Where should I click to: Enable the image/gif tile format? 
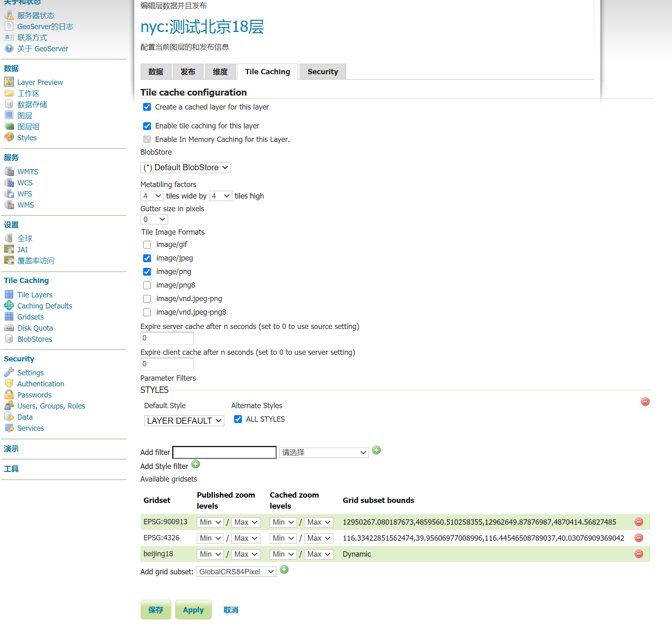pyautogui.click(x=147, y=245)
